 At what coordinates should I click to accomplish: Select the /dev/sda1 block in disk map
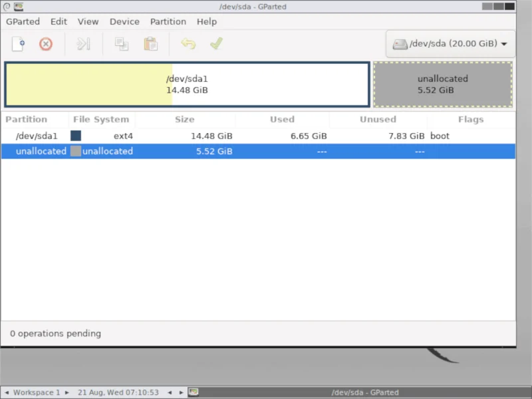click(x=187, y=84)
